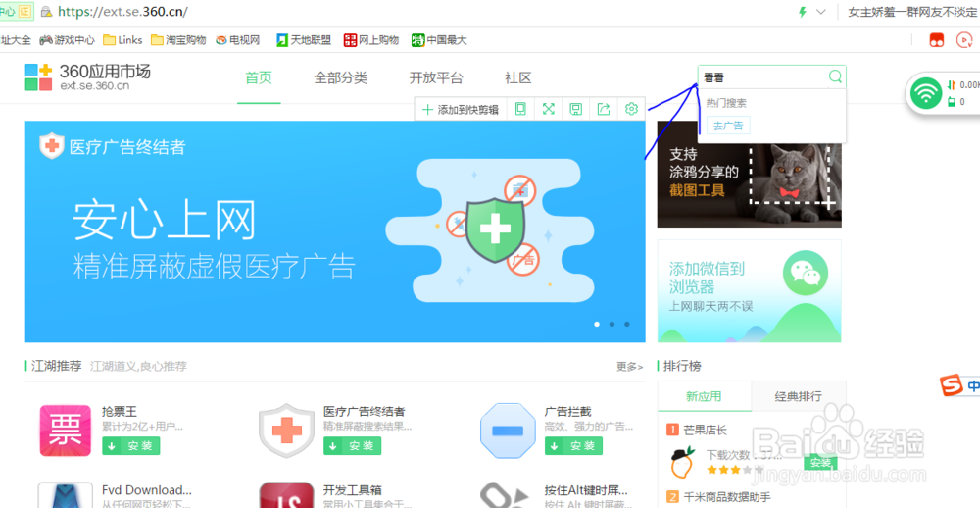Screen dimensions: 980x508
Task: Install the 广告拦截 extension
Action: point(573,446)
